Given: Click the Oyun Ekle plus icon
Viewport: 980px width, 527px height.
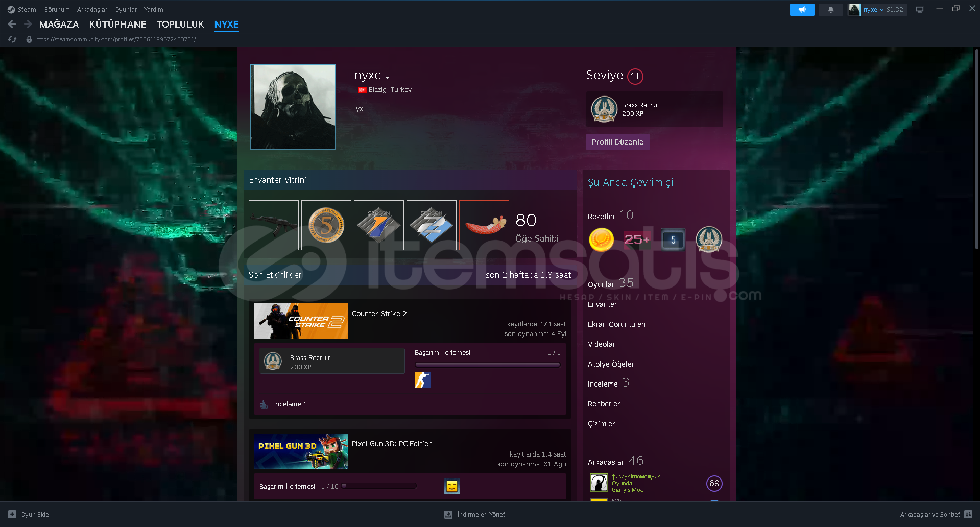Looking at the screenshot, I should pyautogui.click(x=12, y=514).
